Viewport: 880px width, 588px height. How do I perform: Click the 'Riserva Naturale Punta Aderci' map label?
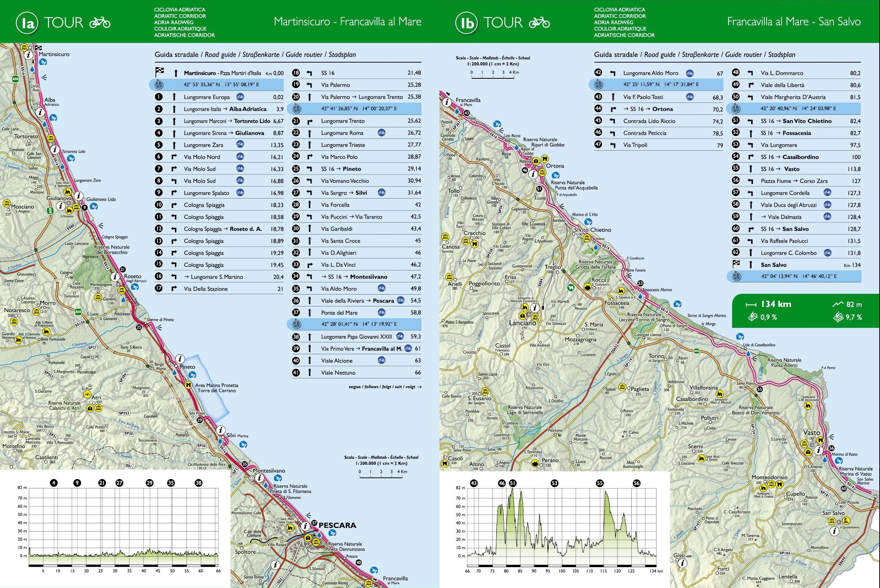[x=784, y=362]
